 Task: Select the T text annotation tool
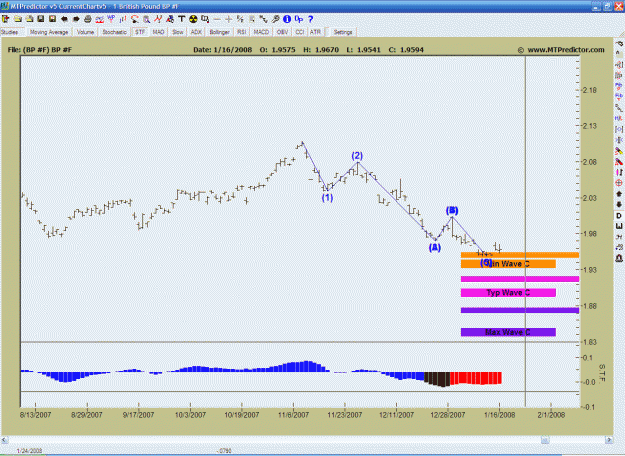click(x=181, y=19)
